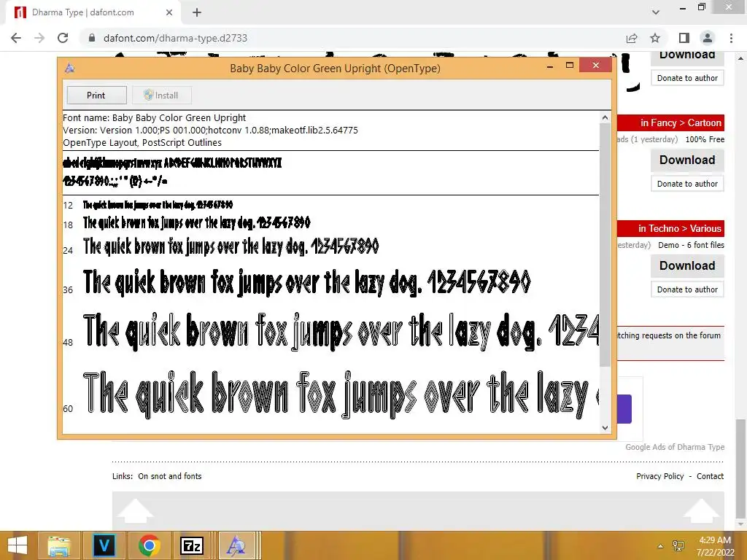Click the network tray icon
The width and height of the screenshot is (747, 560).
click(678, 545)
